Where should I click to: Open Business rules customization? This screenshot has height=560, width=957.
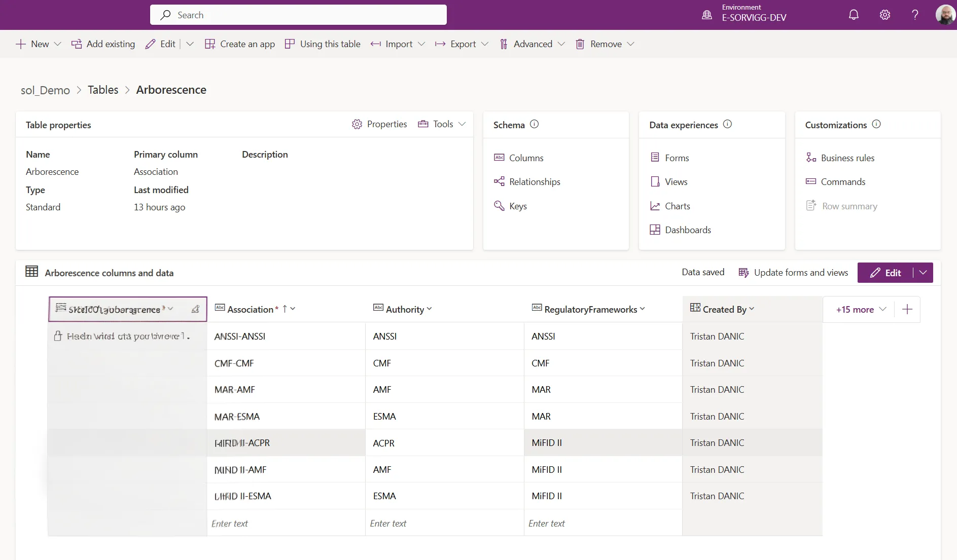click(x=840, y=158)
